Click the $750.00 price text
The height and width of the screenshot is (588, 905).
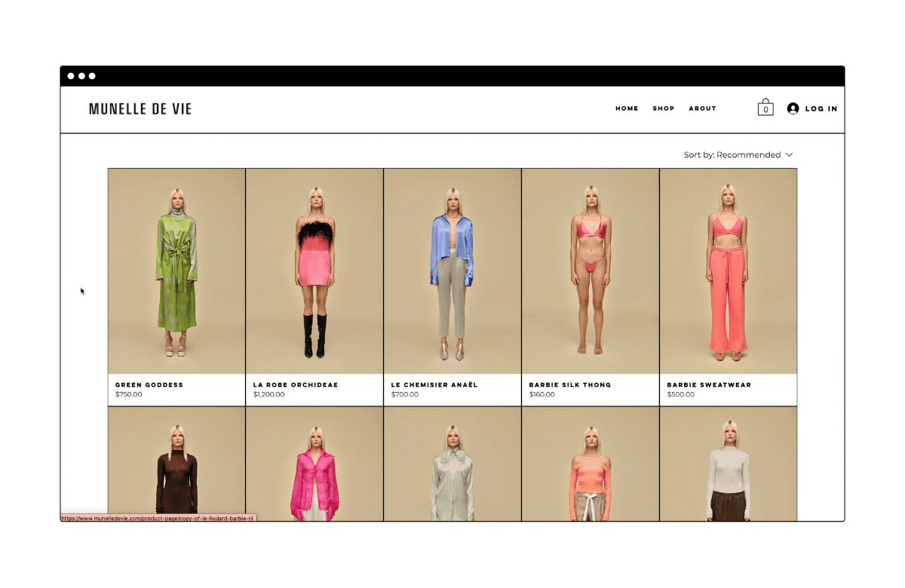(128, 394)
